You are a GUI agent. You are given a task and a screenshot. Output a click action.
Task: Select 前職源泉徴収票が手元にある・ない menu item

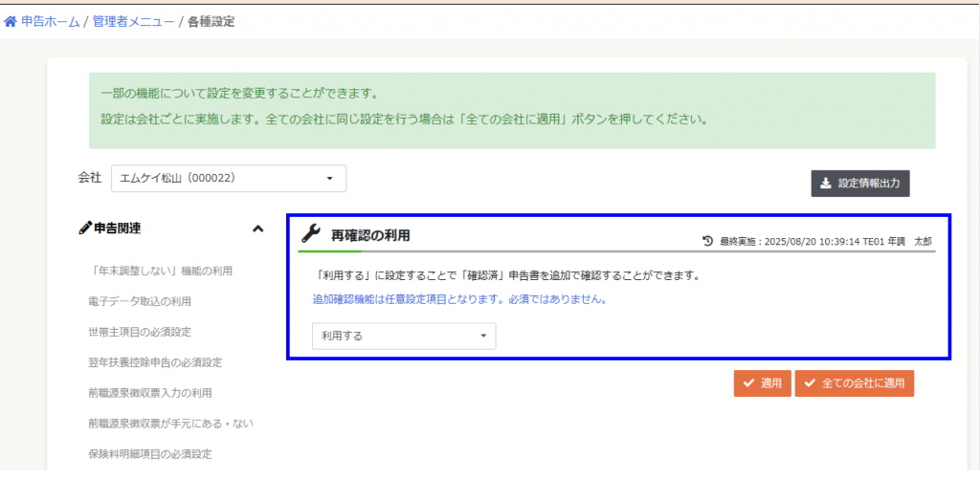[171, 425]
